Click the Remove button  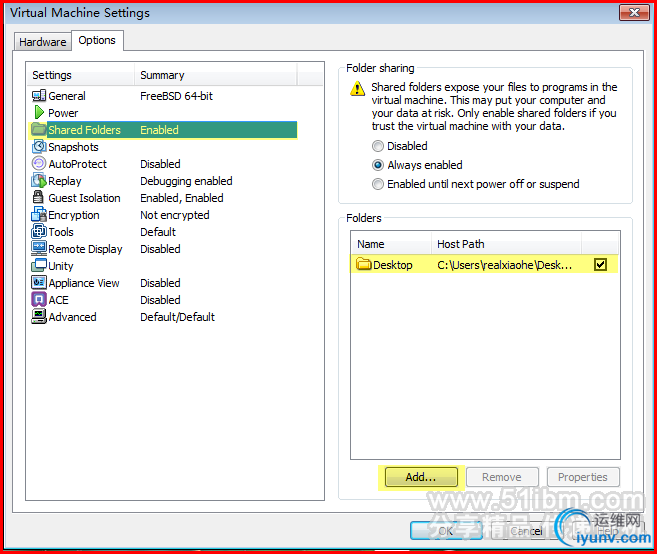point(502,477)
